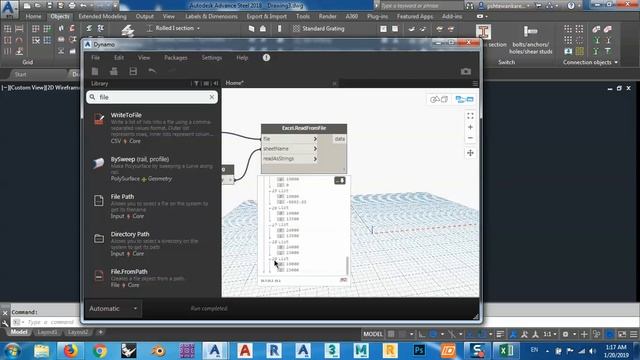Open Photoshop from the taskbar
Image resolution: width=640 pixels, height=360 pixels.
419,350
